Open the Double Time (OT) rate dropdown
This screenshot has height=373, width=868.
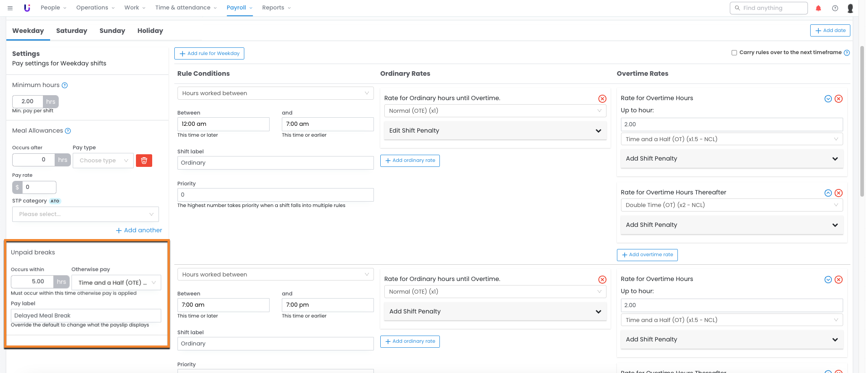coord(731,205)
